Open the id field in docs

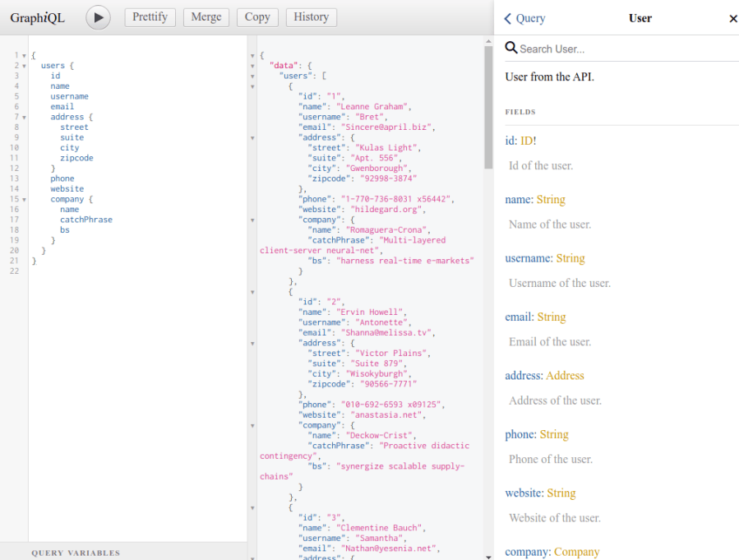click(x=510, y=141)
